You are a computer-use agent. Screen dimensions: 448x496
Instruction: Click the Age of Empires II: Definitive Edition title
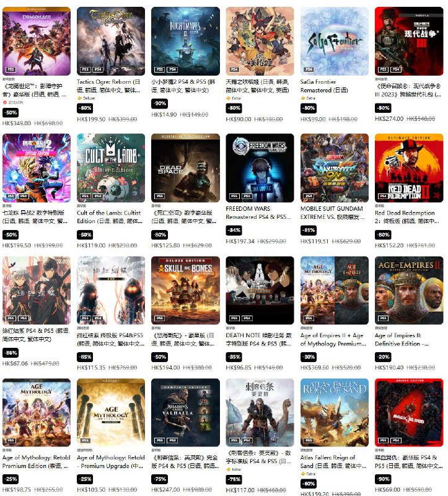point(402,339)
